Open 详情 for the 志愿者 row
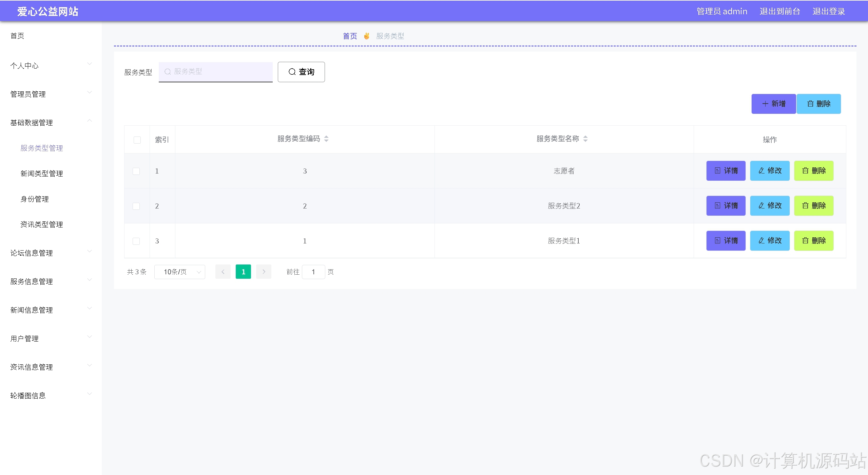The width and height of the screenshot is (868, 475). [726, 170]
